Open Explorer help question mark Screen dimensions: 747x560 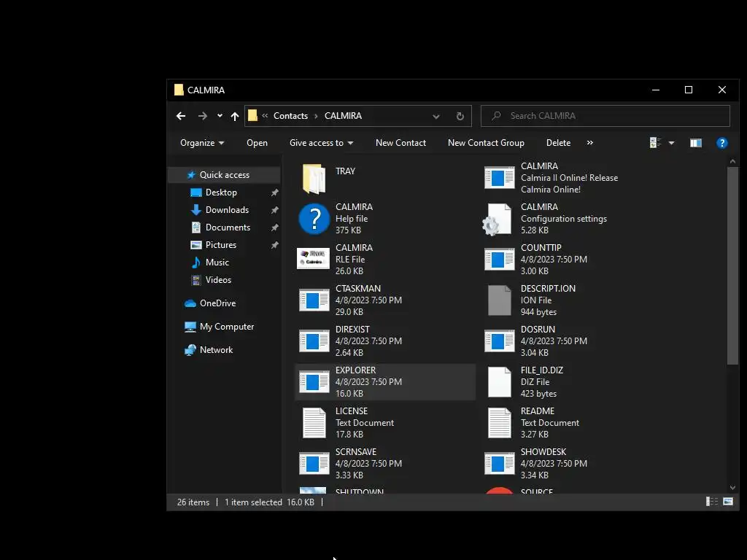point(721,143)
